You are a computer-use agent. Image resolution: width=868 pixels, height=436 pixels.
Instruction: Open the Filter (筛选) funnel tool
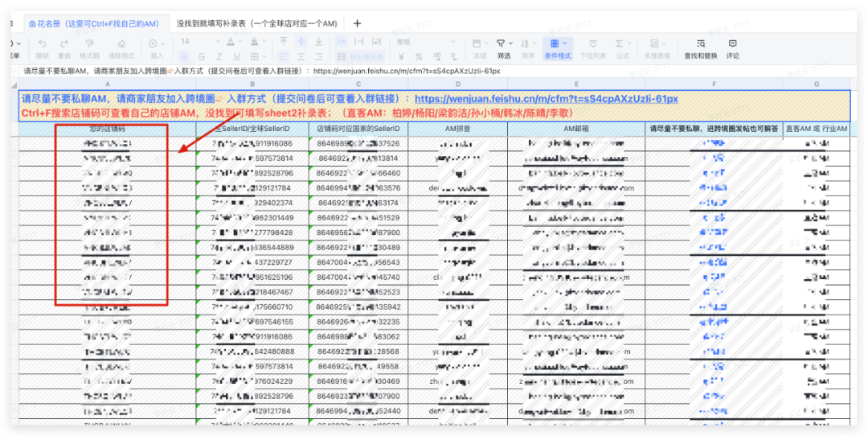click(503, 48)
